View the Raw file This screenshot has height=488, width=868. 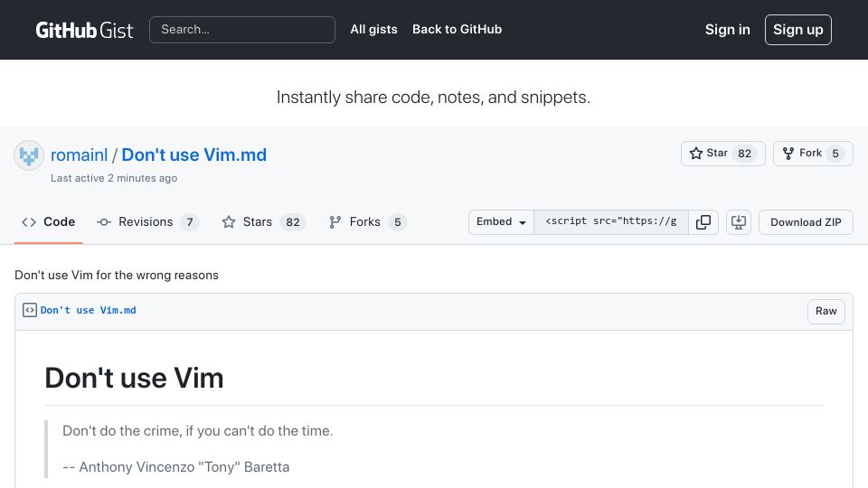click(x=826, y=311)
